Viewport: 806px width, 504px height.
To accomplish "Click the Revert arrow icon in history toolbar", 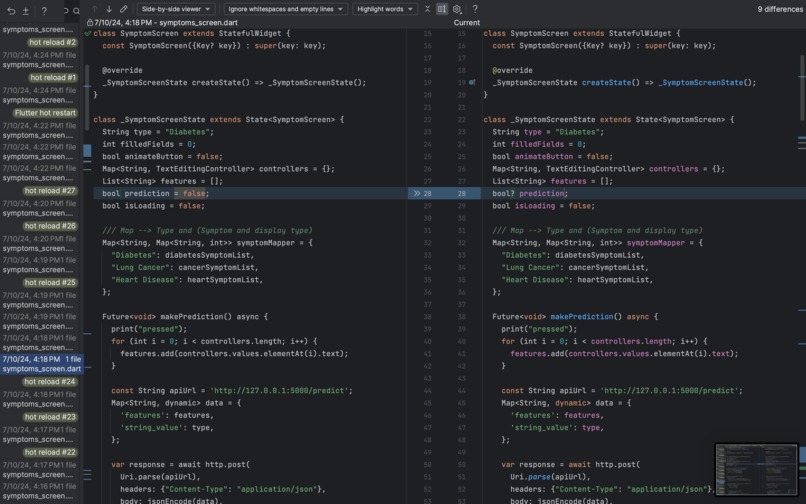I will (11, 10).
